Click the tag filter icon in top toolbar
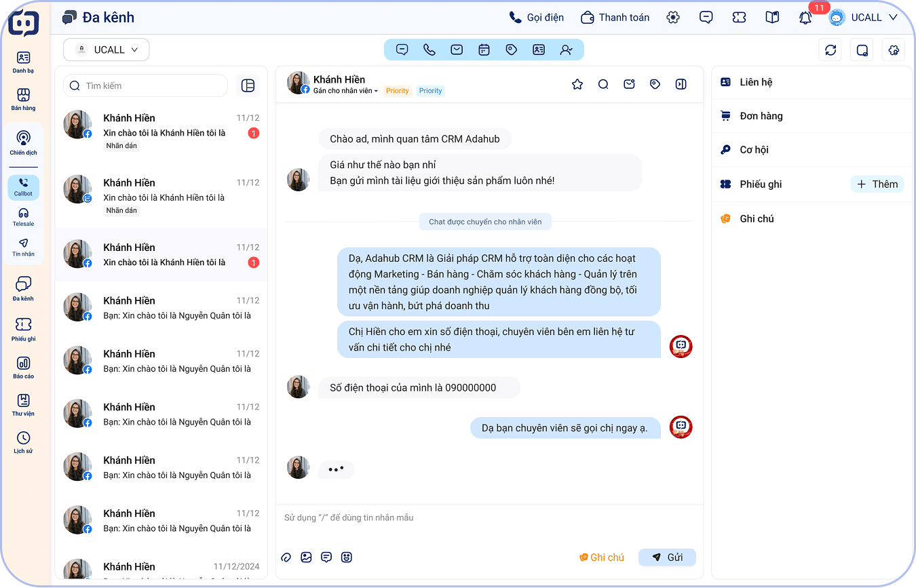Image resolution: width=916 pixels, height=588 pixels. pyautogui.click(x=512, y=50)
